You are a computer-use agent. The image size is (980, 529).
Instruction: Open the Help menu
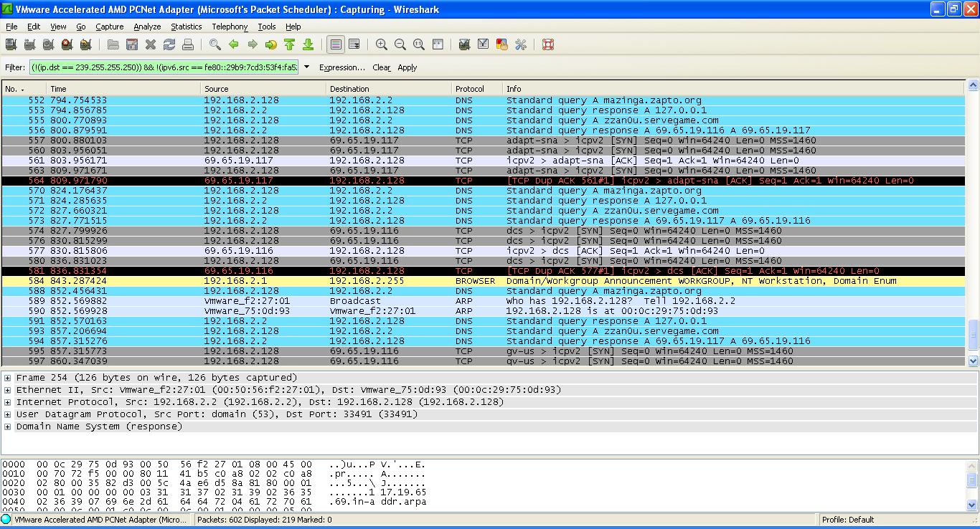tap(293, 27)
